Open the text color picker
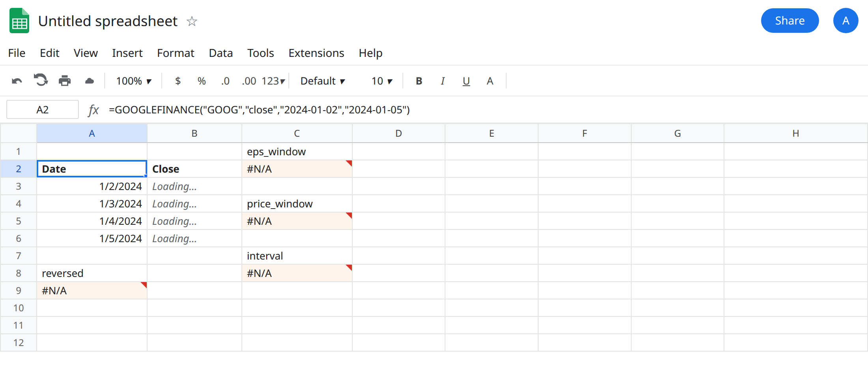This screenshot has width=868, height=365. (490, 81)
